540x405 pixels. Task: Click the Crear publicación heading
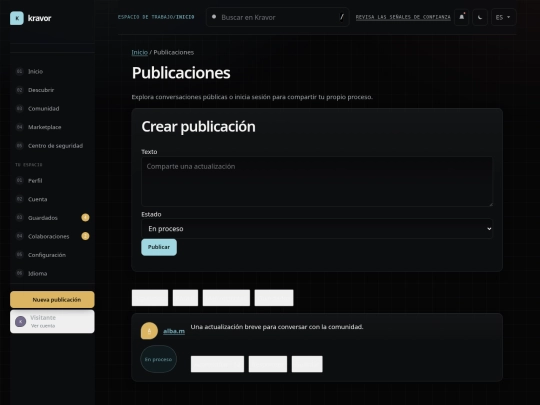click(199, 126)
